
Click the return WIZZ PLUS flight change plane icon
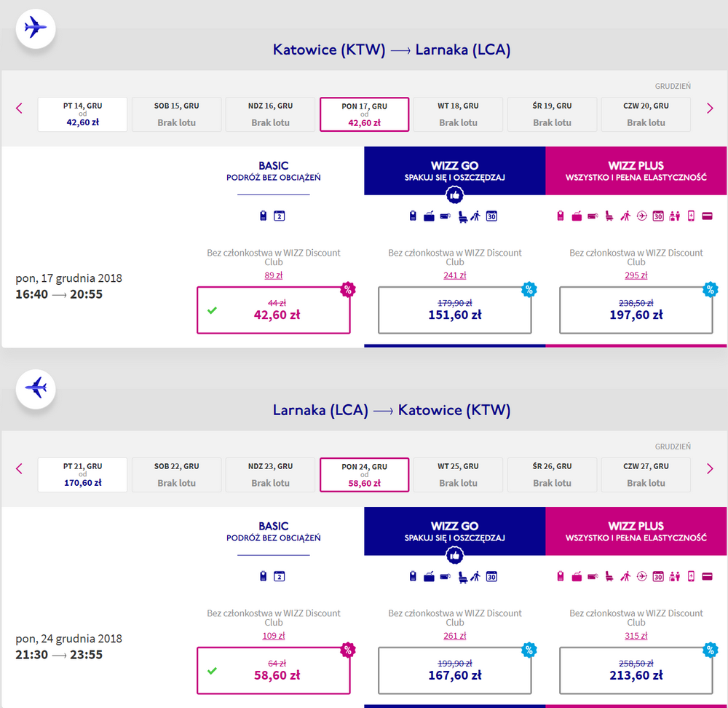(x=641, y=577)
